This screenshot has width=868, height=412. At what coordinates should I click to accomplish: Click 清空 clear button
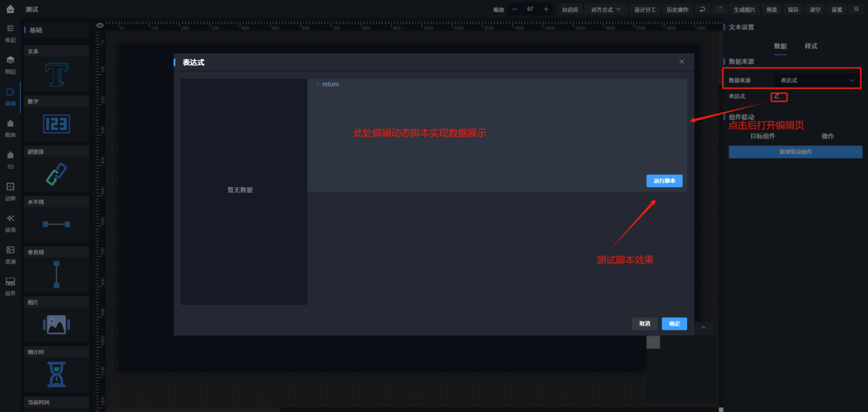(815, 10)
